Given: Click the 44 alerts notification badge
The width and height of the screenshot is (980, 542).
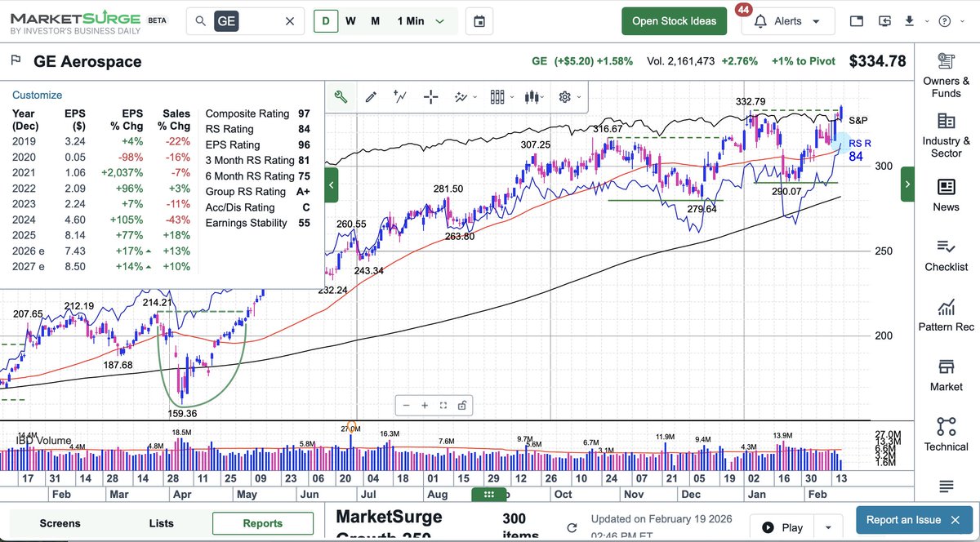Looking at the screenshot, I should (744, 10).
